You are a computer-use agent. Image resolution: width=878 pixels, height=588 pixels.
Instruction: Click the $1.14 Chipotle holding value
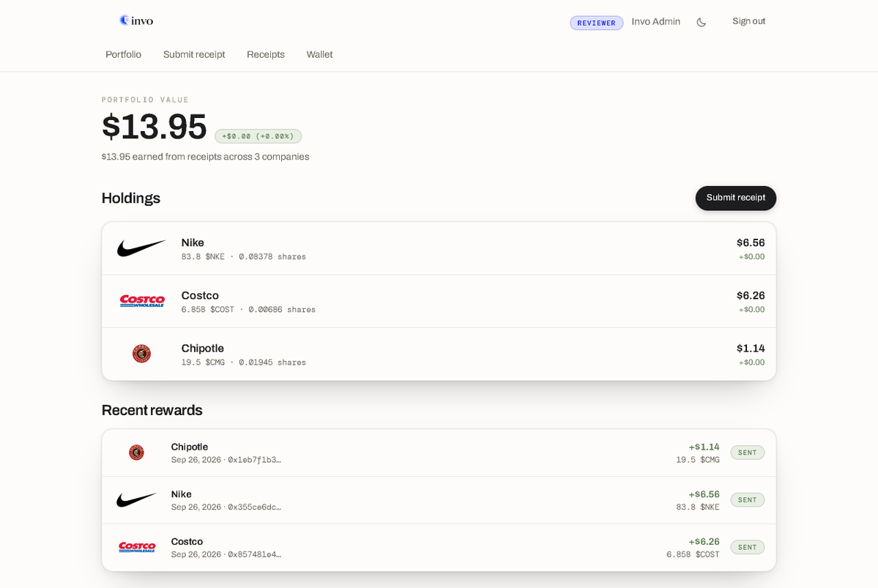pyautogui.click(x=751, y=349)
